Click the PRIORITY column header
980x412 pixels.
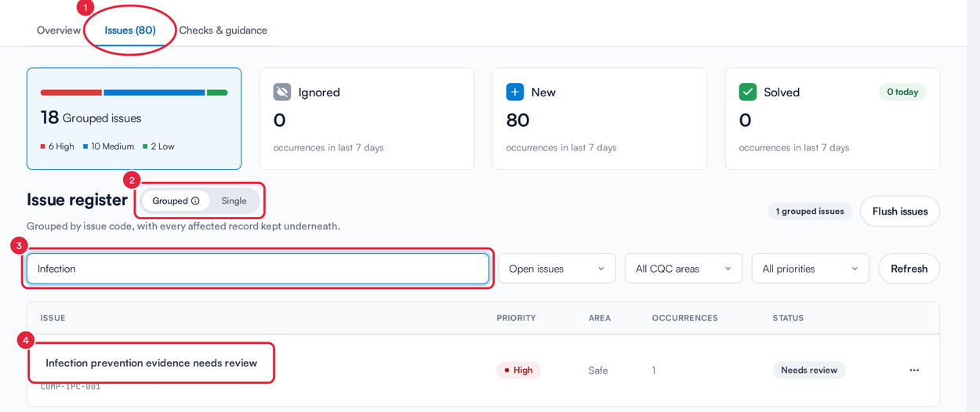516,318
